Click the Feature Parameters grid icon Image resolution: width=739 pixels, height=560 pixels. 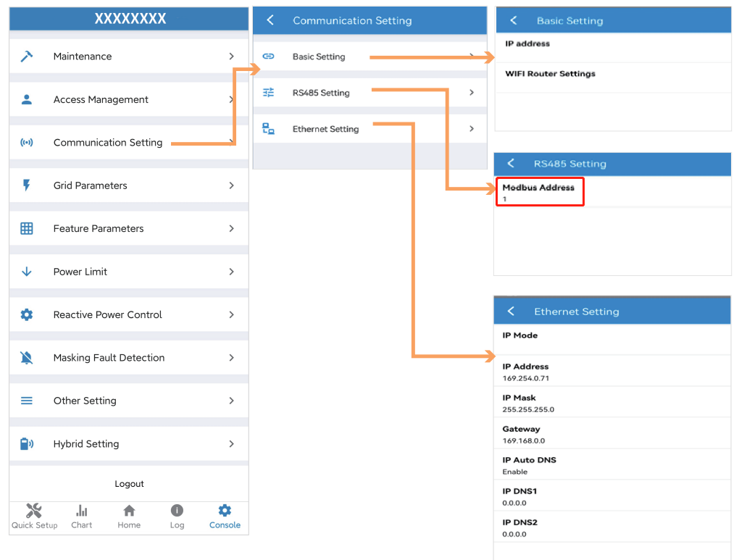27,228
